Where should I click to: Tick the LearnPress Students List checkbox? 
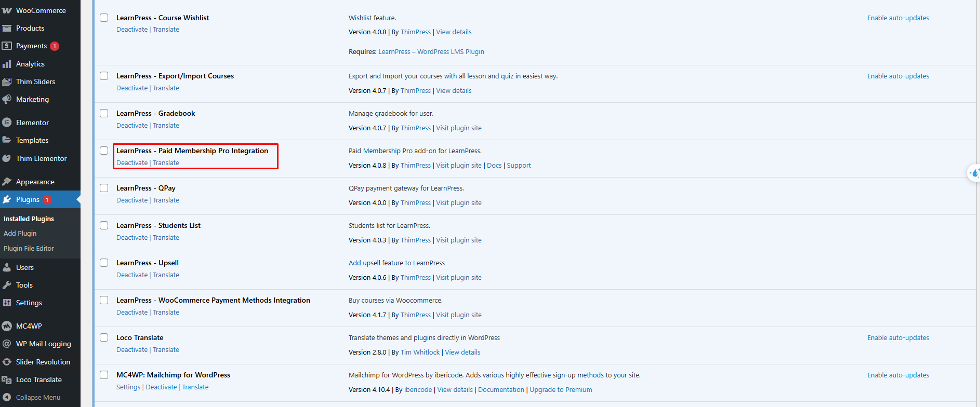104,225
